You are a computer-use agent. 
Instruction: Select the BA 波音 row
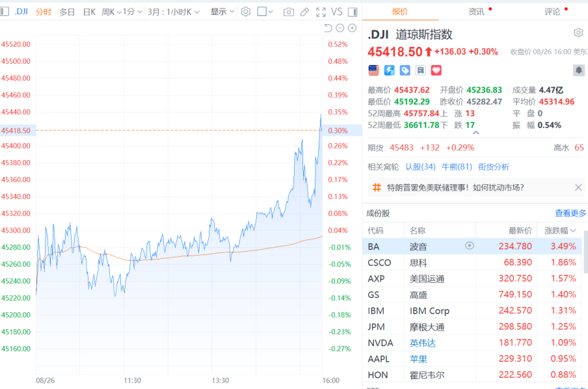[x=472, y=246]
